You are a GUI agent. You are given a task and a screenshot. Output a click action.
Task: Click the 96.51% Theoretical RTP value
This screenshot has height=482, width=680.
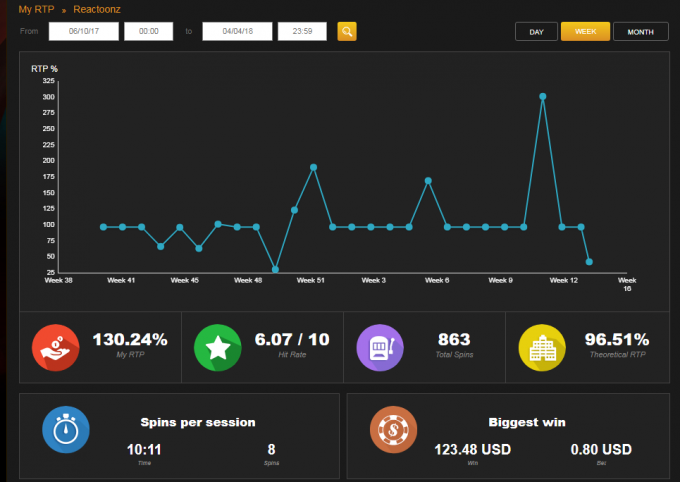coord(617,339)
